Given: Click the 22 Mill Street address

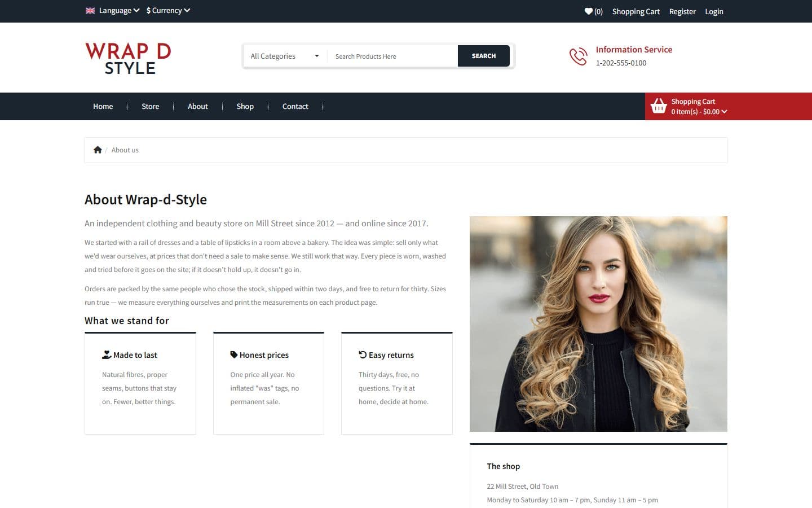Looking at the screenshot, I should tap(523, 487).
